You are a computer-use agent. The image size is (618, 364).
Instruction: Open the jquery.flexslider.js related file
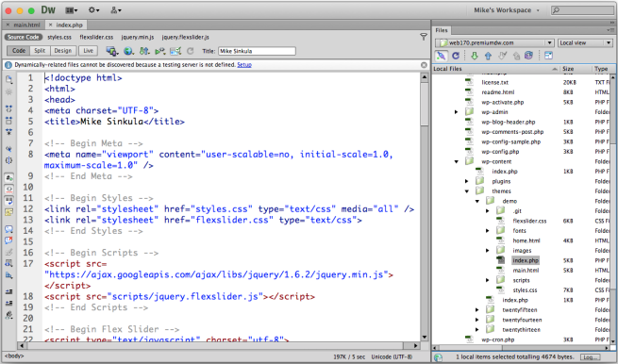[185, 37]
